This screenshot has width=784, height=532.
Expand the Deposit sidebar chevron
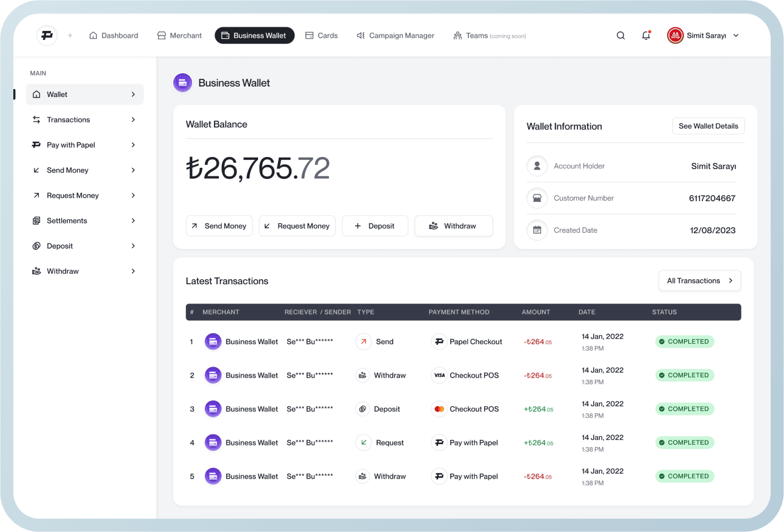click(x=133, y=246)
